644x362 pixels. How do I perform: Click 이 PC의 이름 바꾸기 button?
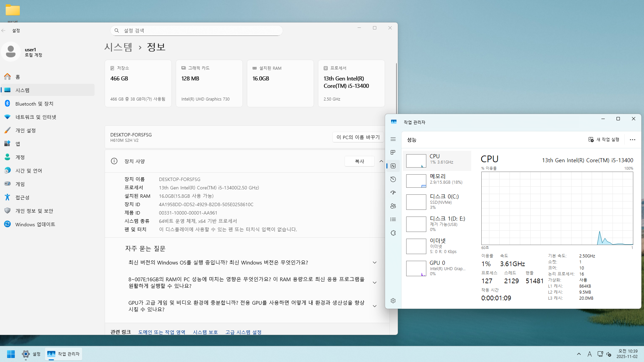pyautogui.click(x=358, y=137)
